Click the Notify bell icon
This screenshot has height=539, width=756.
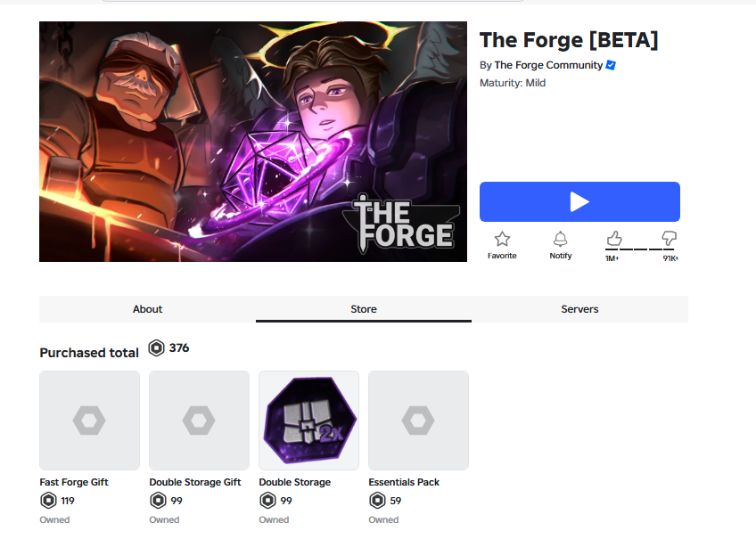pos(560,239)
